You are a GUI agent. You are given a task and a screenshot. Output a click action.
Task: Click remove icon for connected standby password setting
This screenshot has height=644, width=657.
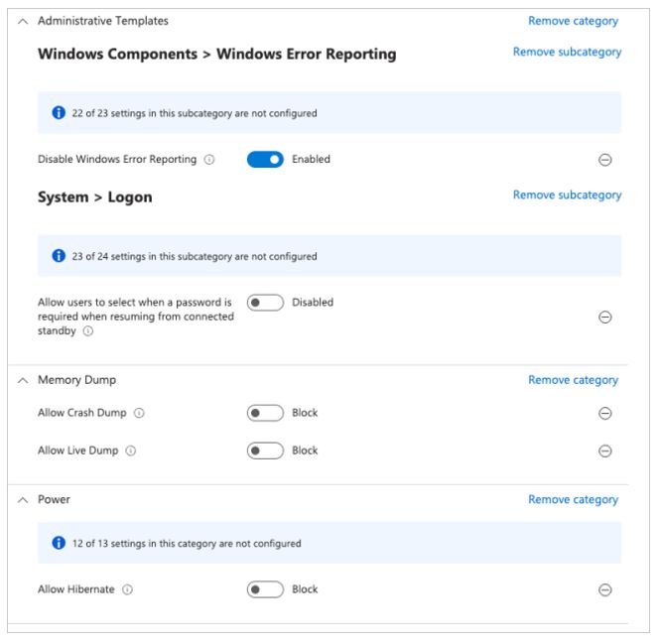pos(604,318)
